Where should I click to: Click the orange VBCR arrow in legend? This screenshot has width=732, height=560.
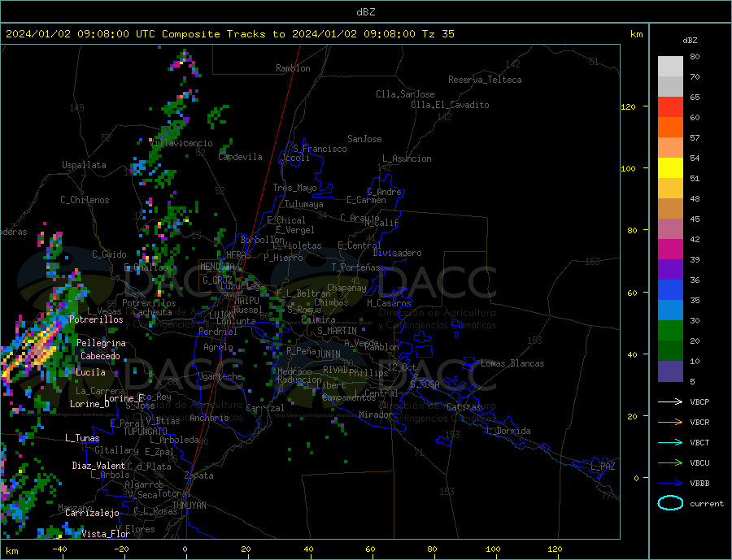(x=670, y=423)
